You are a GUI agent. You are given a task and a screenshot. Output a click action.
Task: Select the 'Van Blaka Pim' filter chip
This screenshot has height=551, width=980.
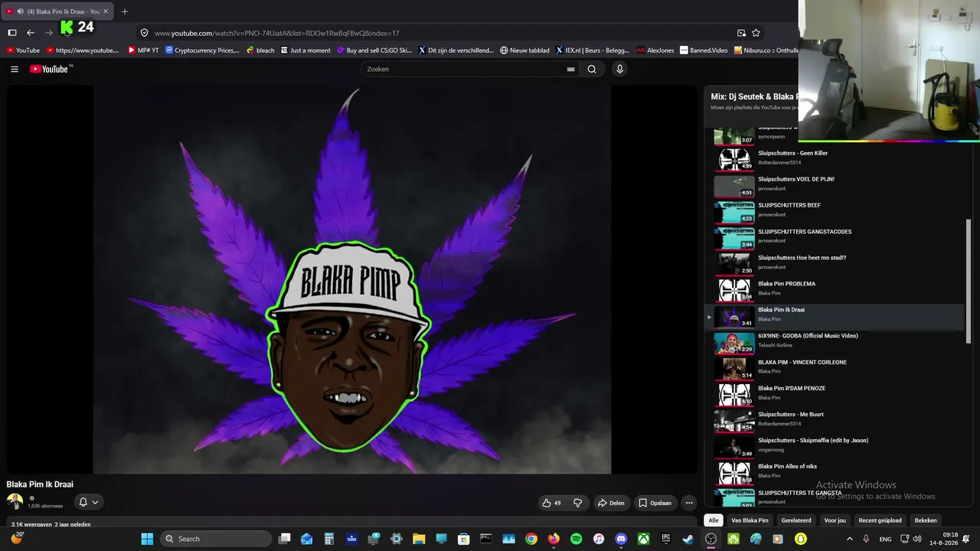coord(750,520)
